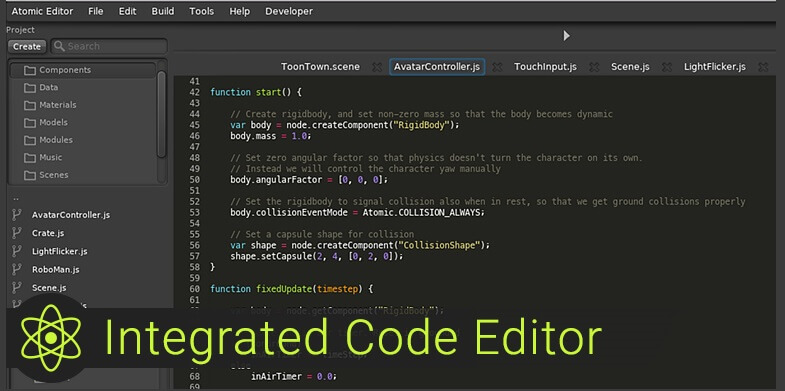Switch to the LightFlicker.js tab
The height and width of the screenshot is (391, 785).
(714, 67)
